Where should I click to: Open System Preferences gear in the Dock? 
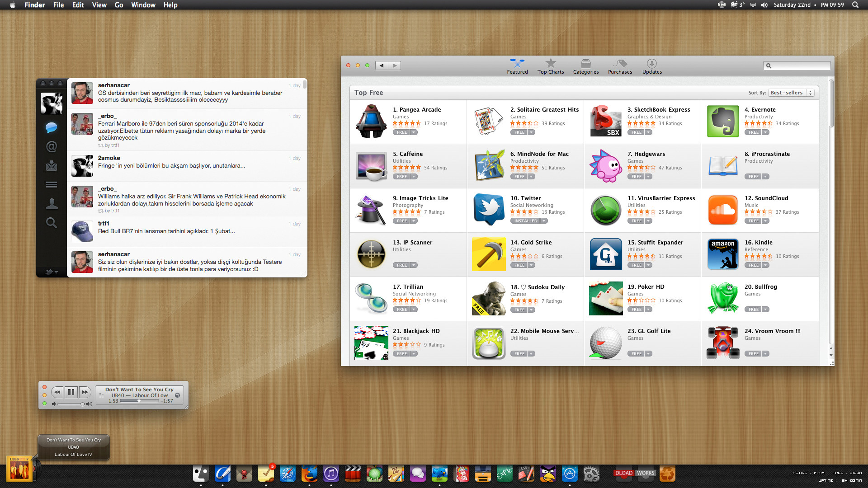pos(591,474)
